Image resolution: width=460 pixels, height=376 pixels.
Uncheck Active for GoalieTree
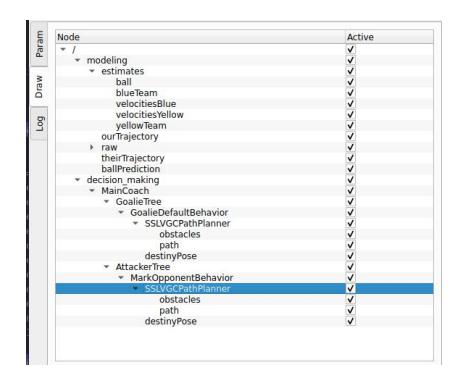point(351,201)
